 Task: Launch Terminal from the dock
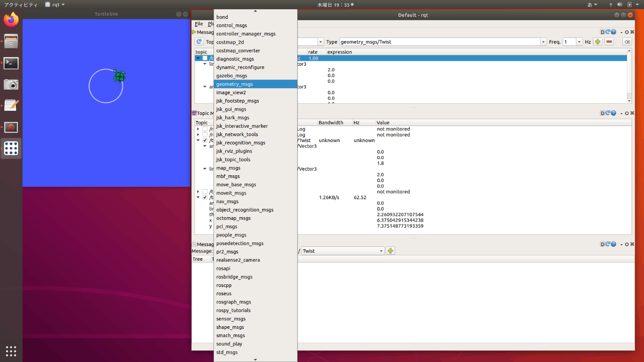point(11,63)
